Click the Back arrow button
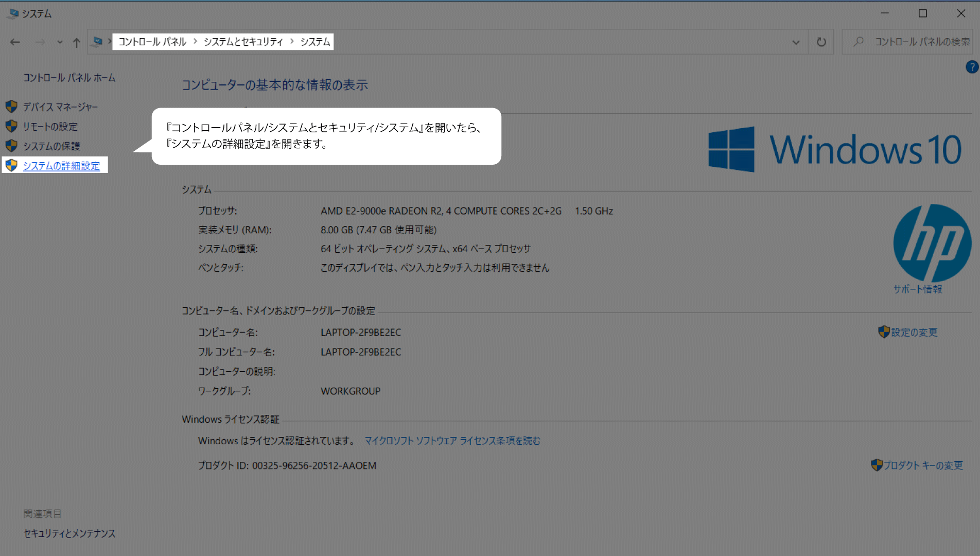 (15, 42)
